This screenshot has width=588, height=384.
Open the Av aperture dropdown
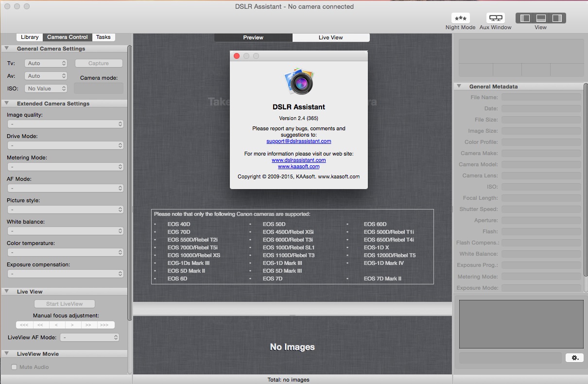47,76
